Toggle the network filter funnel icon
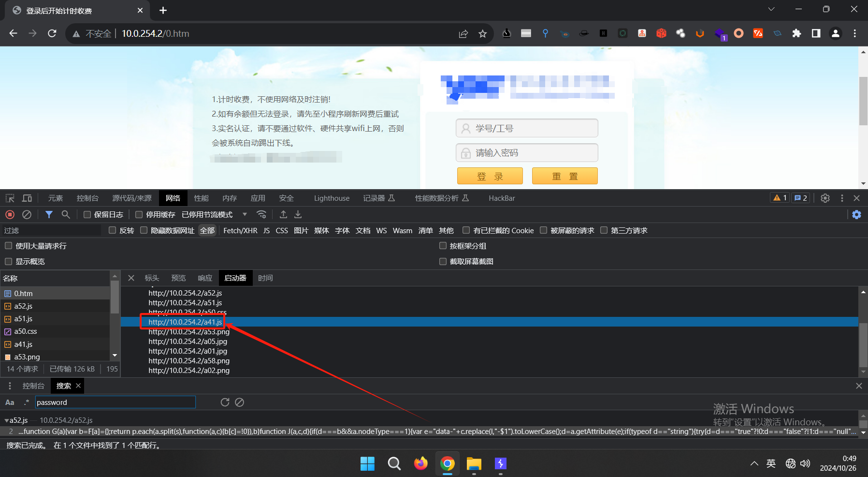The height and width of the screenshot is (477, 868). 49,214
